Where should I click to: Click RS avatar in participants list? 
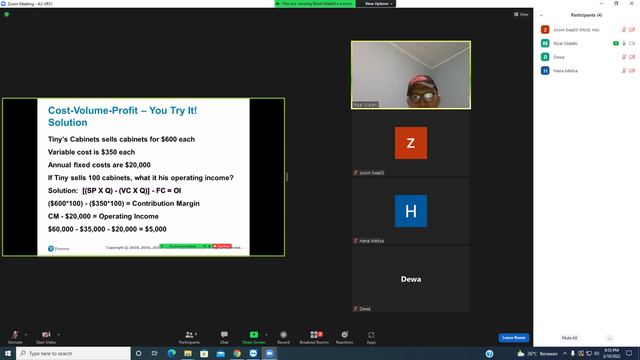click(x=545, y=43)
